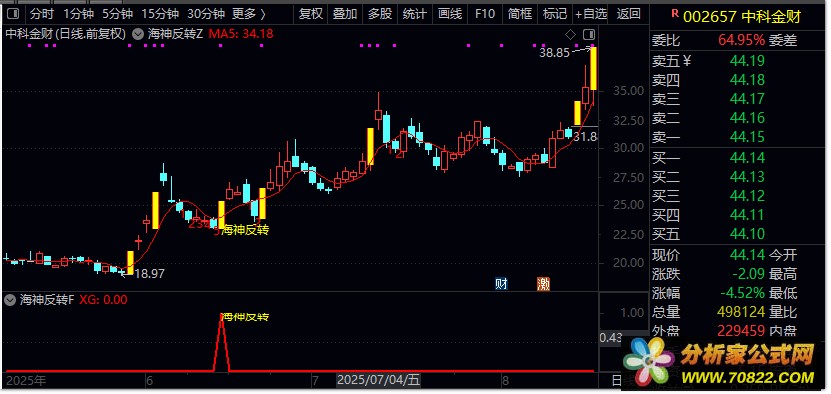Viewport: 831px width, 394px height.
Task: Click the red R badge before 002657
Action: (x=675, y=14)
